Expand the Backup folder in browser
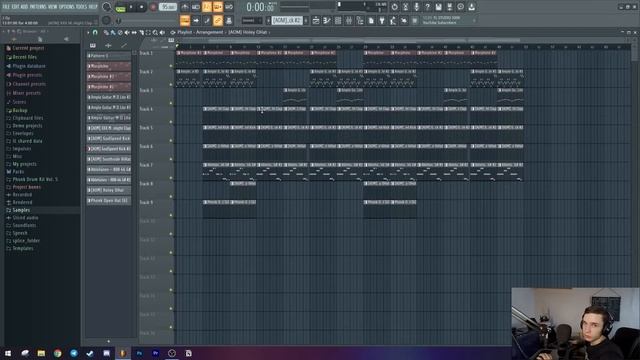Viewport: 640px width, 360px height. (x=20, y=110)
